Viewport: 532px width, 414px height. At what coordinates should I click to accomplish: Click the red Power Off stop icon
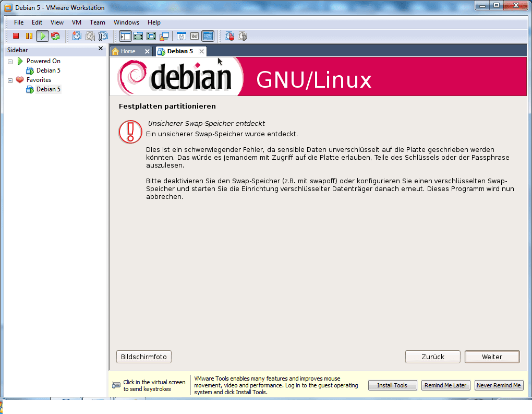coord(16,36)
